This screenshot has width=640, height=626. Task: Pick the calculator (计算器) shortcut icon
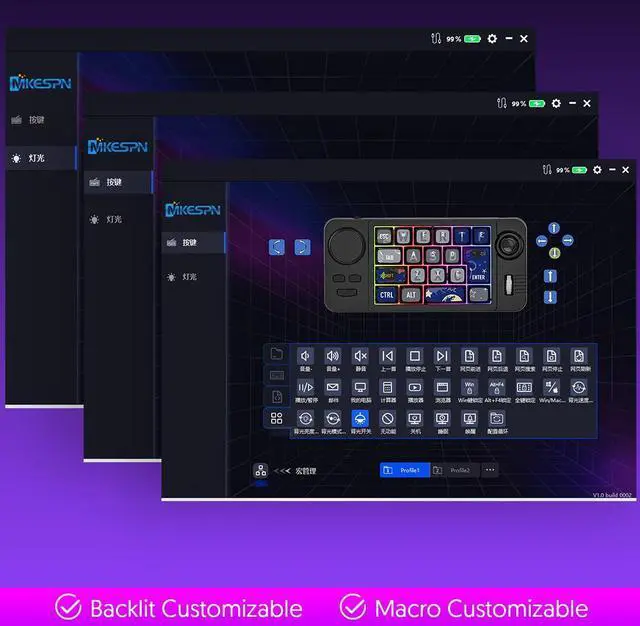(x=387, y=387)
